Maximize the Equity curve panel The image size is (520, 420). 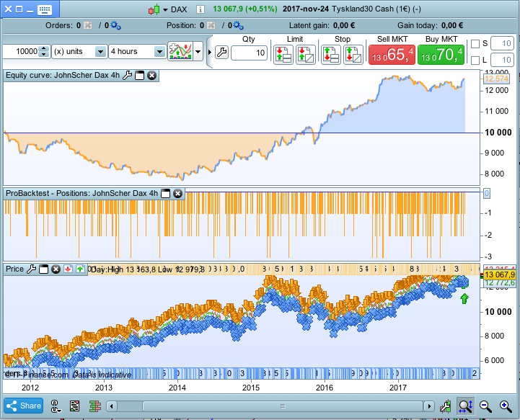click(140, 76)
